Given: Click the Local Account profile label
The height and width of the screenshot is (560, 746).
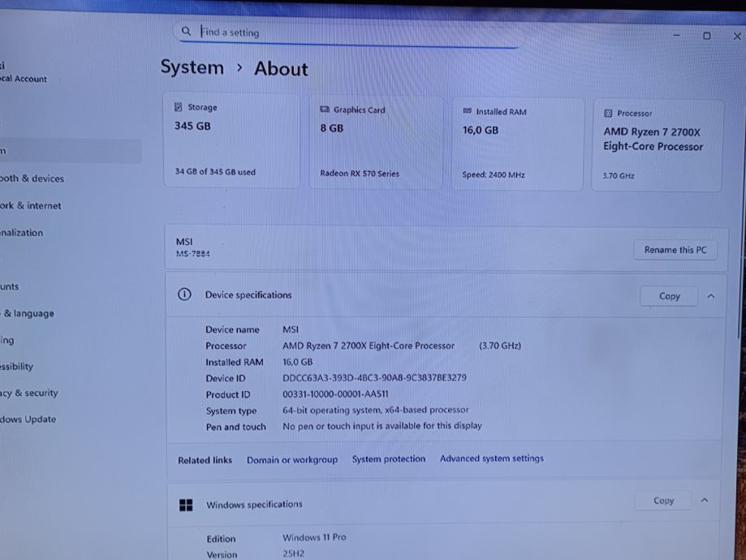Looking at the screenshot, I should point(24,79).
